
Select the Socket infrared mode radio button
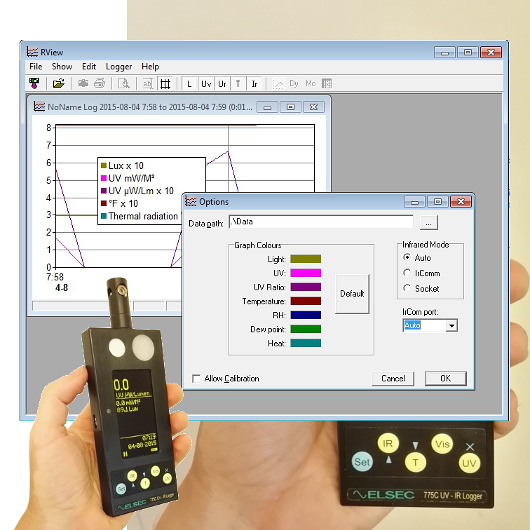pyautogui.click(x=407, y=288)
